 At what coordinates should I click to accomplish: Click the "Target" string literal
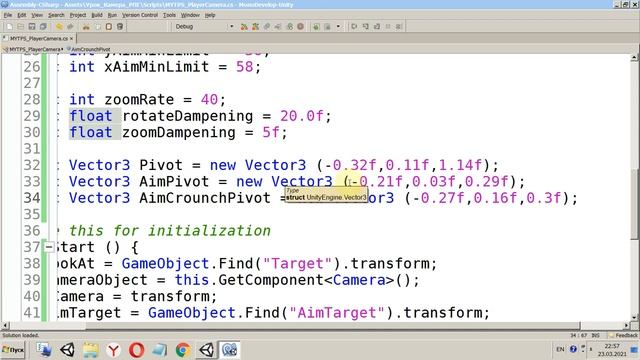(x=297, y=263)
